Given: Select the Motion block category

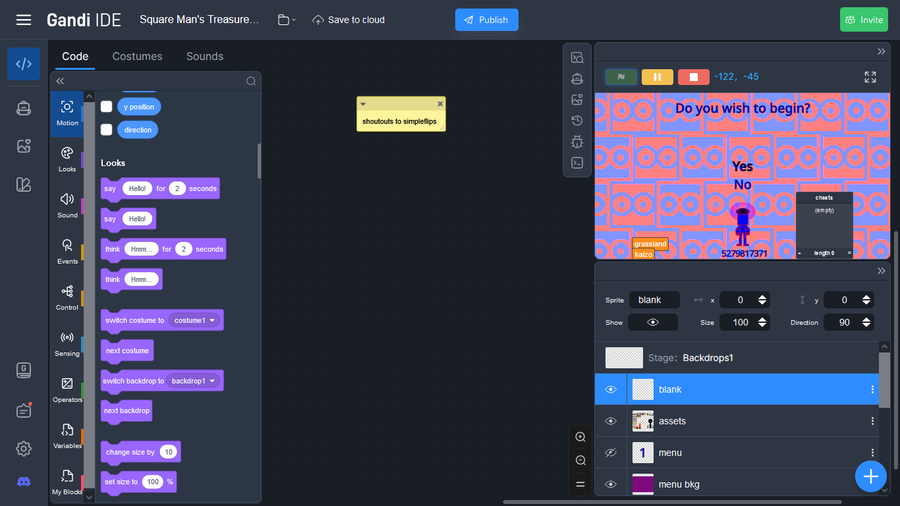Looking at the screenshot, I should [x=67, y=113].
